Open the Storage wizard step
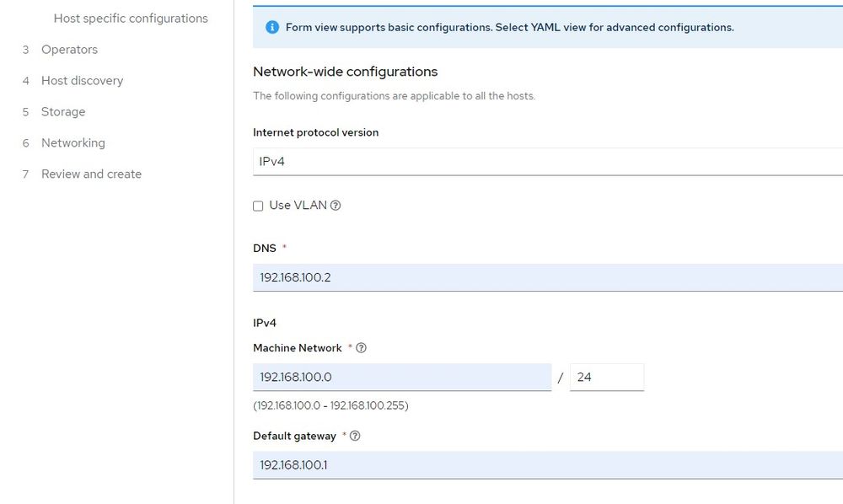Image resolution: width=843 pixels, height=504 pixels. click(63, 111)
